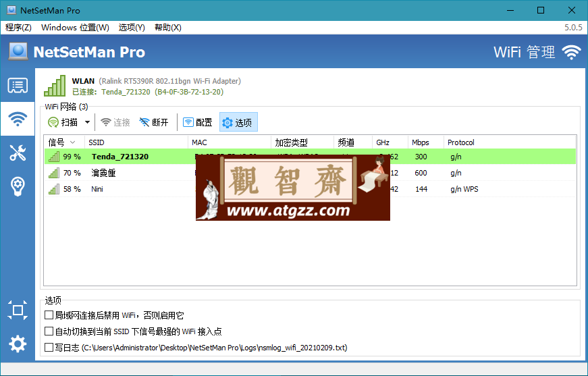The image size is (588, 376).
Task: Click the g/n WPS protocol cell
Action: pyautogui.click(x=464, y=189)
